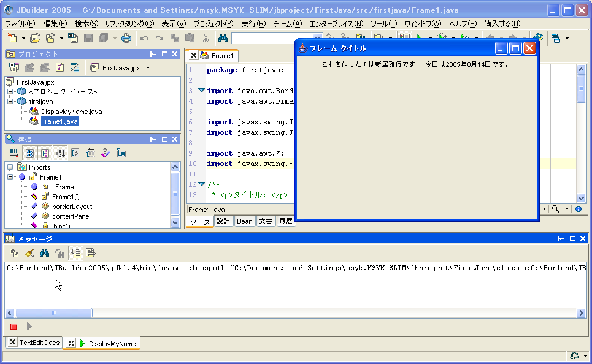This screenshot has width=592, height=364.
Task: Click the Print icon in main toolbar
Action: [x=126, y=38]
